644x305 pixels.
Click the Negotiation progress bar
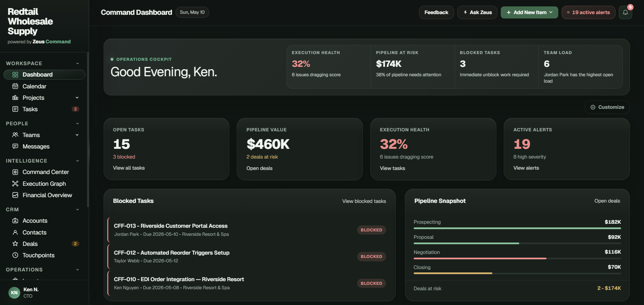click(517, 258)
